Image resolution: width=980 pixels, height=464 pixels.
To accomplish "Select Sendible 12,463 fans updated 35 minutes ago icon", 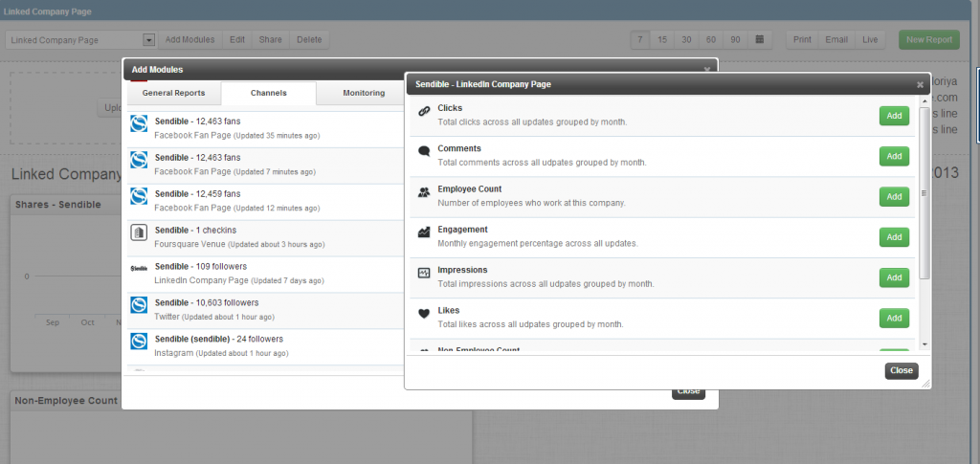I will [139, 123].
